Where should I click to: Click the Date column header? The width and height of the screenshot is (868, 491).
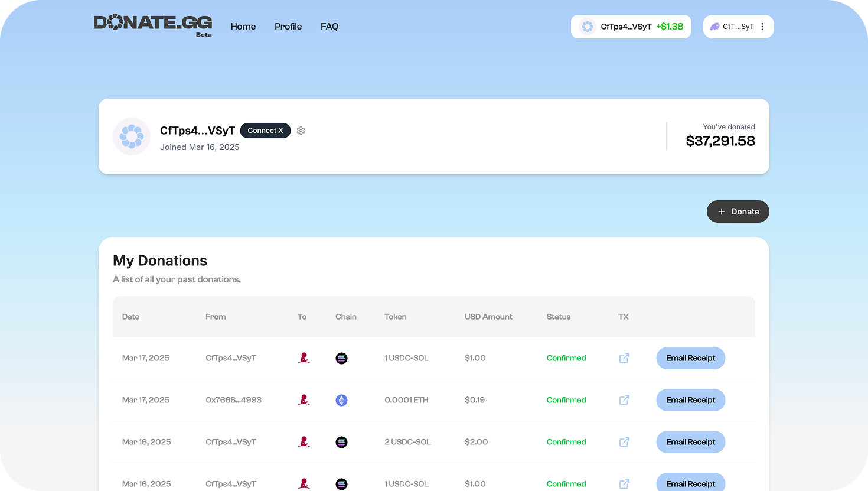click(130, 317)
